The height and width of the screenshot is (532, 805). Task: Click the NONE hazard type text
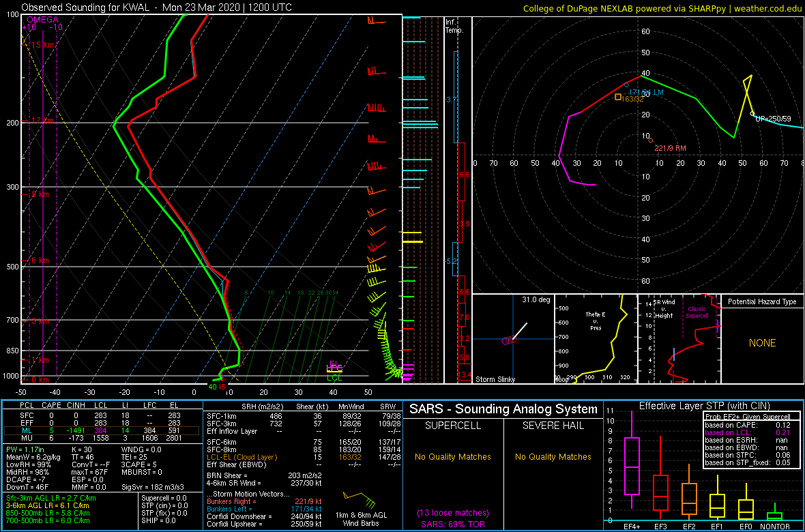(x=762, y=343)
